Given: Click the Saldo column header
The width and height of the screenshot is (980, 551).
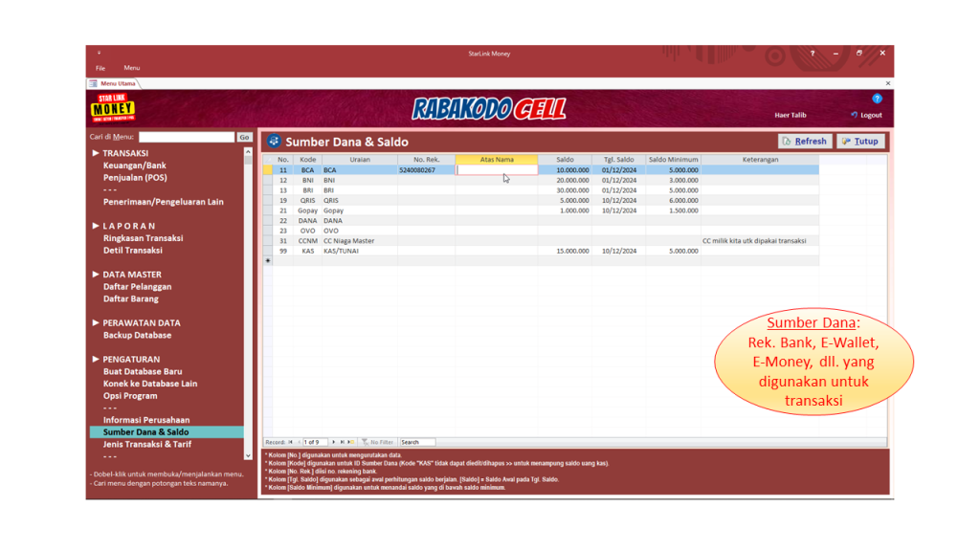Looking at the screenshot, I should coord(565,160).
